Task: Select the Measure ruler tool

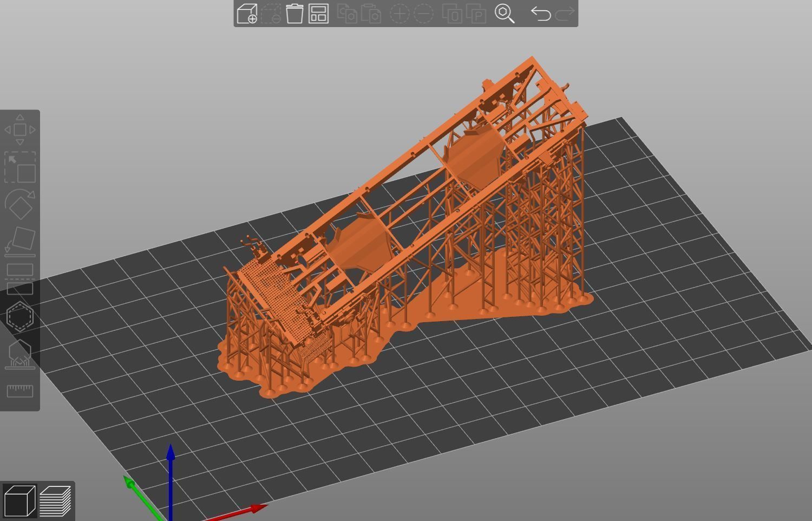Action: pos(20,391)
